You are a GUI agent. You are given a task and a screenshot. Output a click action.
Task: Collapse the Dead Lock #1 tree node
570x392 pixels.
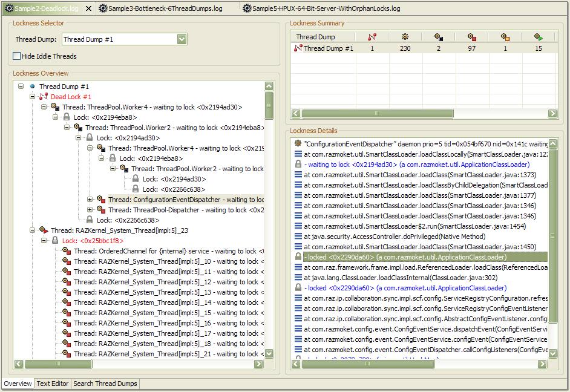(32, 97)
